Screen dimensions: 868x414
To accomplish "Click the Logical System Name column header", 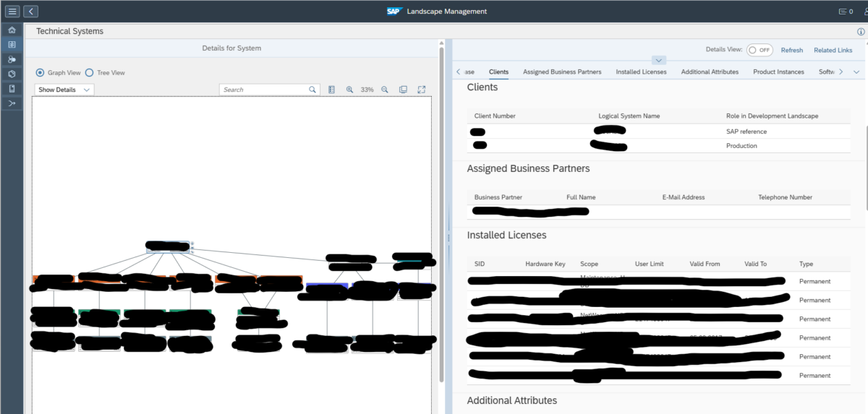I will pyautogui.click(x=629, y=116).
